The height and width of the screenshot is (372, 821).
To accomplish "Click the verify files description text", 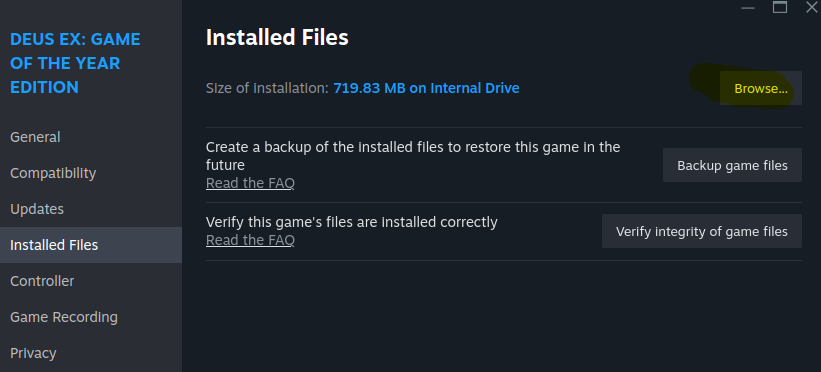I will click(x=351, y=222).
